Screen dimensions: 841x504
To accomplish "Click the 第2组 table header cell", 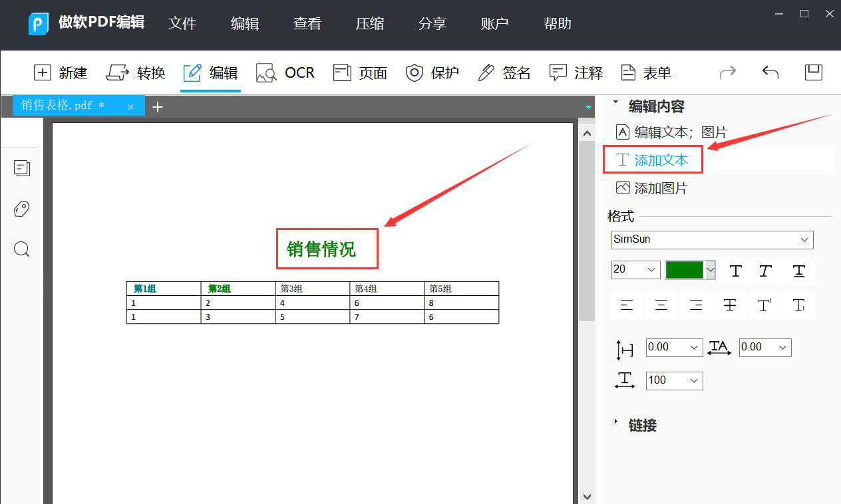I will point(238,289).
